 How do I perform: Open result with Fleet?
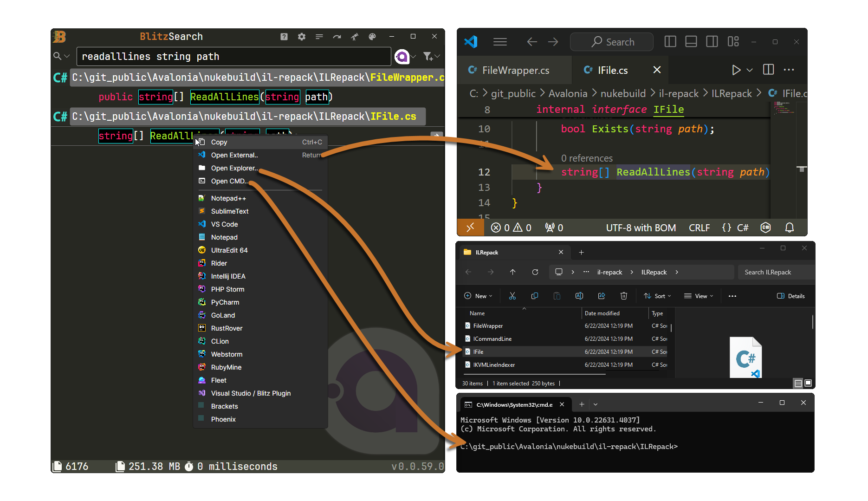[x=260, y=380]
